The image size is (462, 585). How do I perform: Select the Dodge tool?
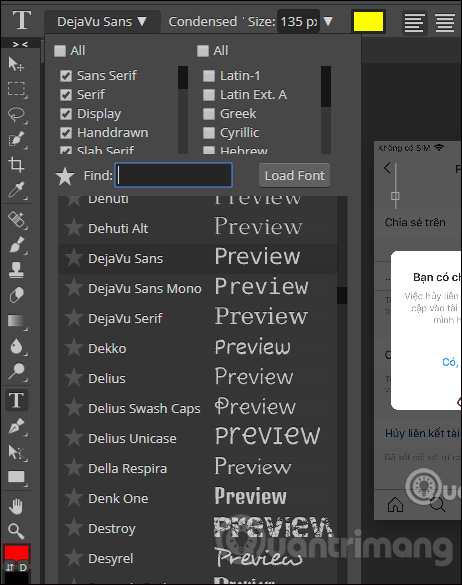[x=17, y=371]
